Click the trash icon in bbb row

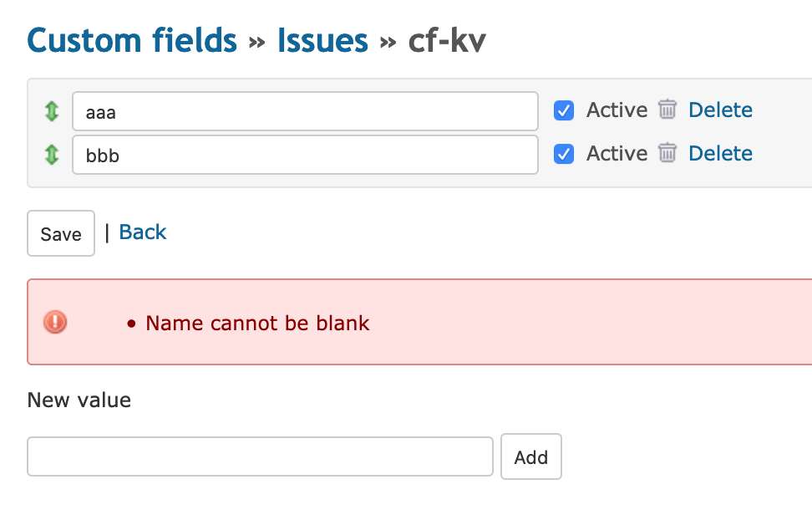click(667, 153)
